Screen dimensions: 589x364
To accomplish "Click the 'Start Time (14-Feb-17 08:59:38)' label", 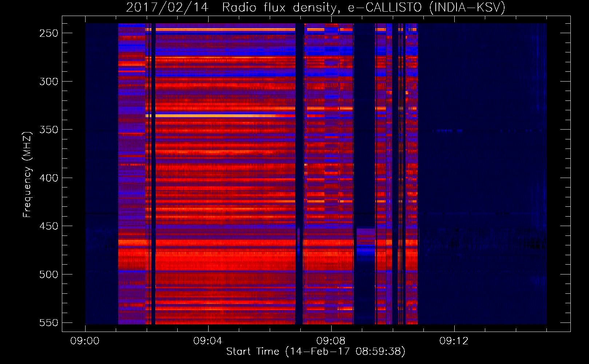I will (x=316, y=352).
